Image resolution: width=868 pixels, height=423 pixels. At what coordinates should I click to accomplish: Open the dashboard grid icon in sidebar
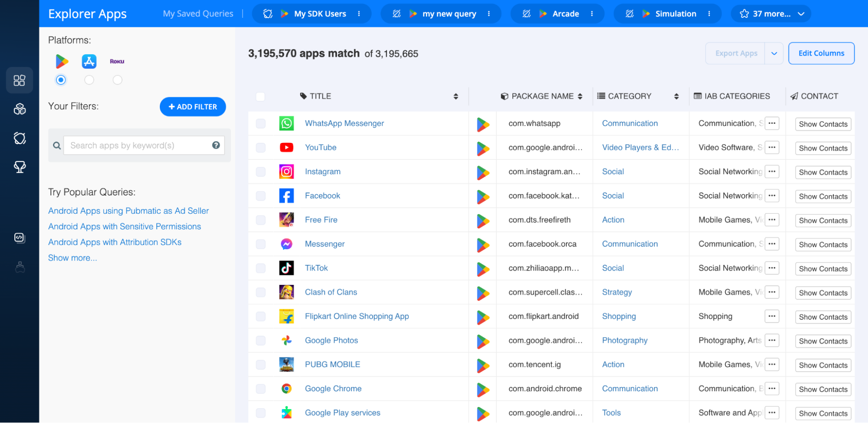point(20,80)
